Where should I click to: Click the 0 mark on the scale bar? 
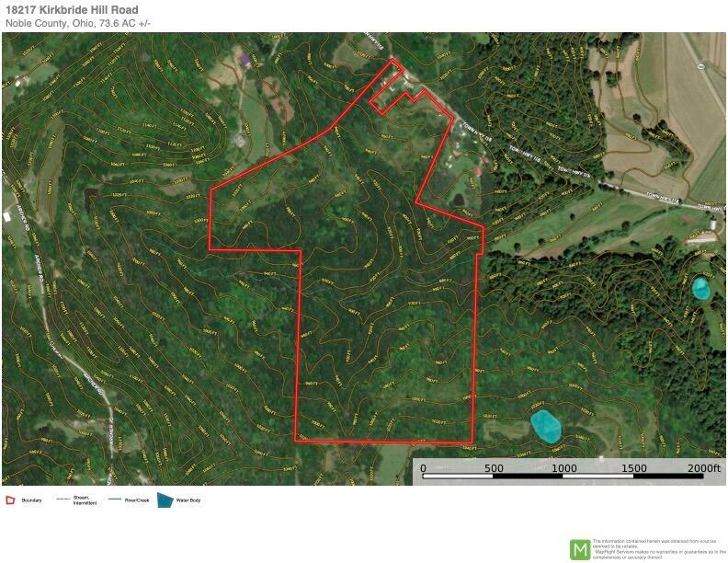[x=423, y=467]
